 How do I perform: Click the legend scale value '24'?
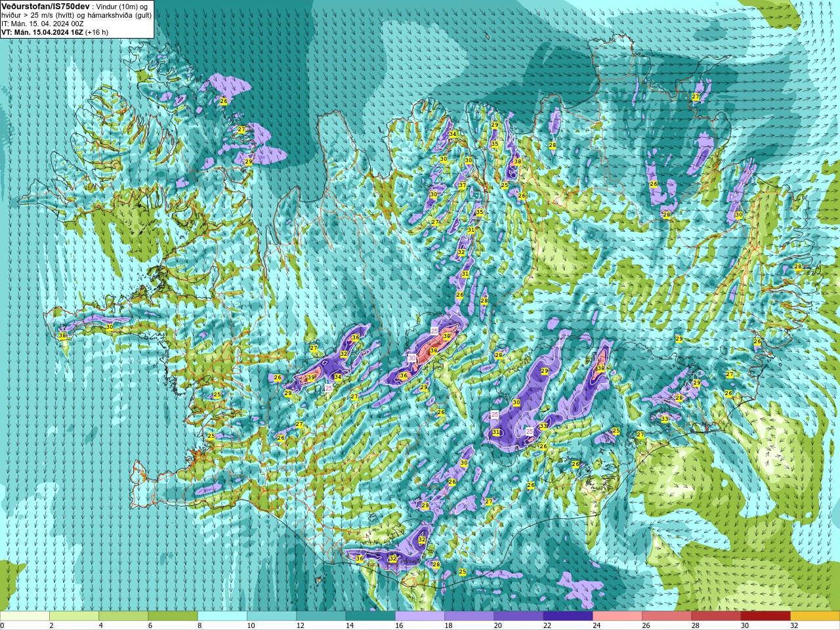click(x=597, y=625)
